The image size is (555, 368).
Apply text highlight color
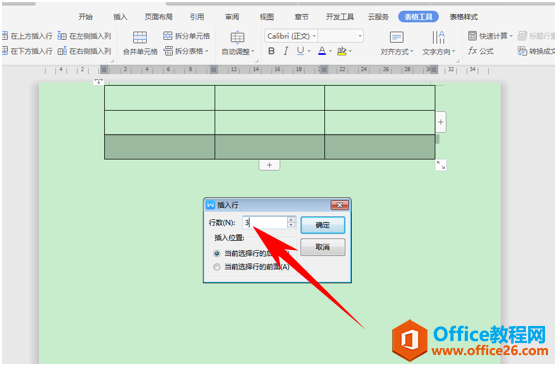click(x=342, y=51)
